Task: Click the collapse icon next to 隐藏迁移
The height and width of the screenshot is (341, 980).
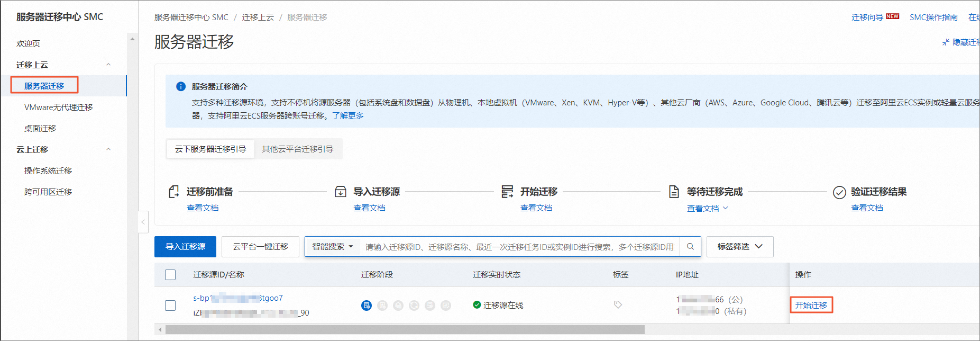Action: [946, 42]
